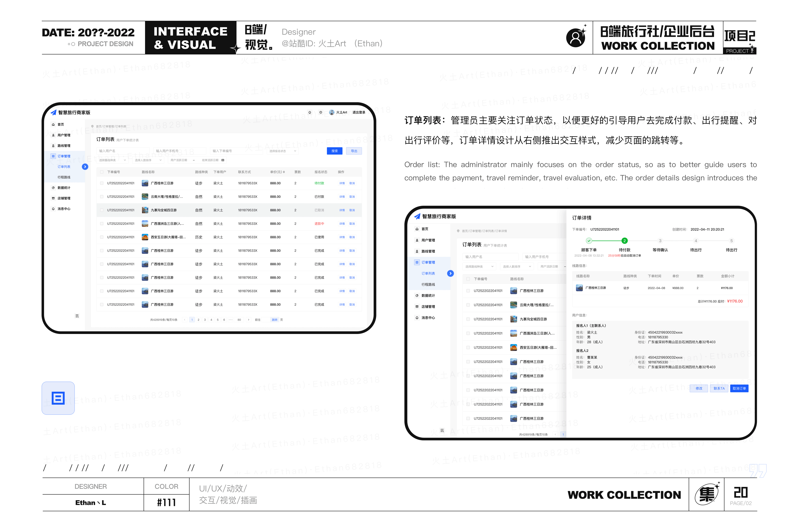
Task: Go to page 2 in pagination
Action: pos(198,320)
